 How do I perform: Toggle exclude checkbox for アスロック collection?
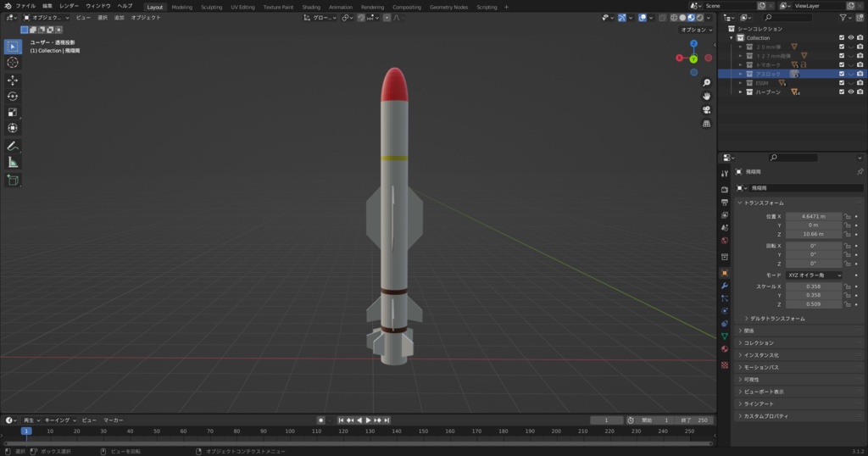(842, 74)
